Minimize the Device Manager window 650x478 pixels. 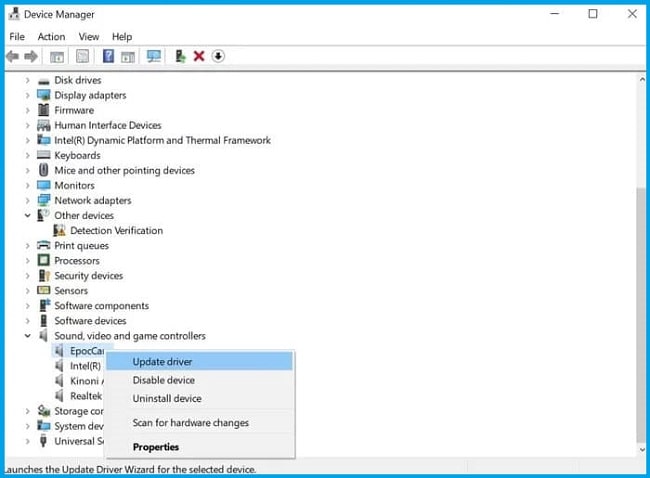555,14
